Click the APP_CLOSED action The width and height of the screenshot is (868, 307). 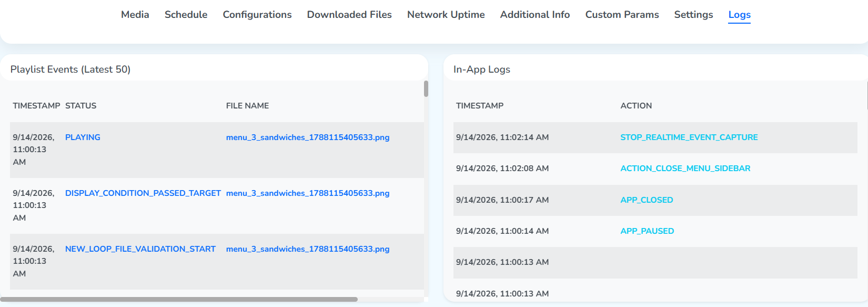tap(647, 200)
